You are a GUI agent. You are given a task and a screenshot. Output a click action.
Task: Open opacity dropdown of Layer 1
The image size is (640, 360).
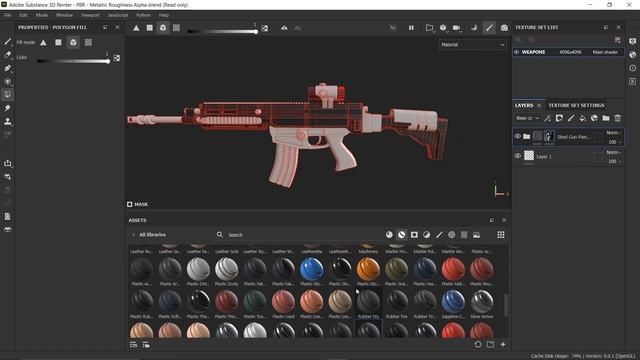click(x=615, y=162)
